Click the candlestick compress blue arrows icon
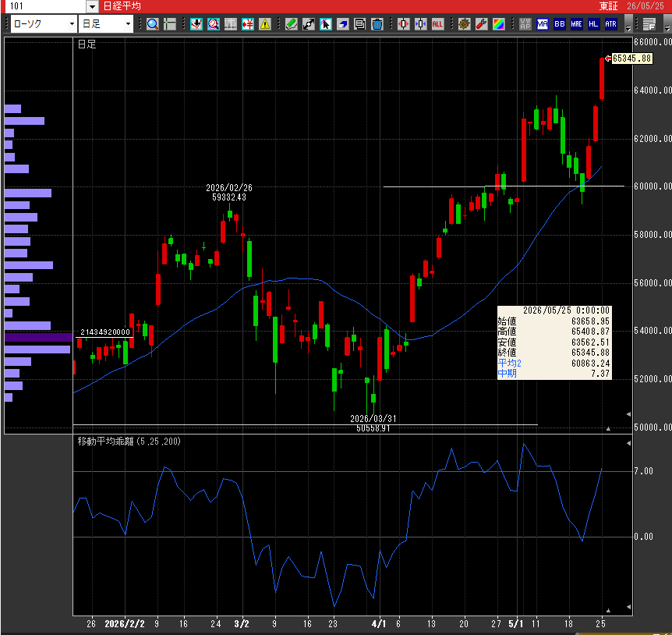This screenshot has width=672, height=635. coord(421,24)
